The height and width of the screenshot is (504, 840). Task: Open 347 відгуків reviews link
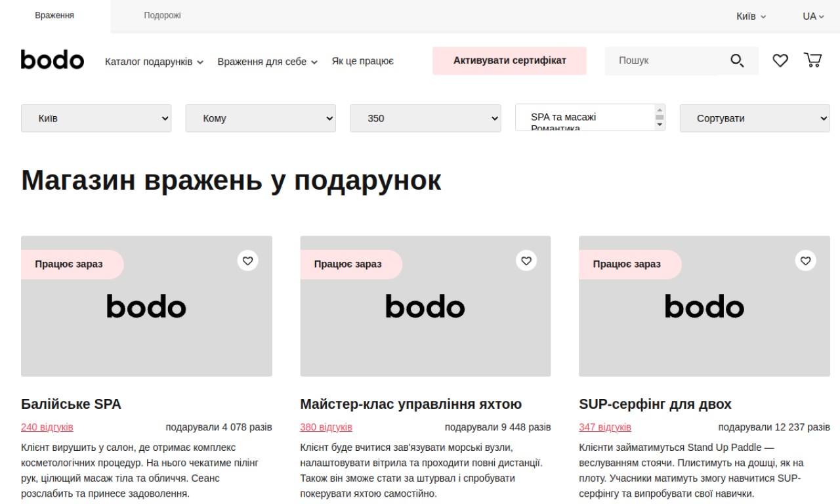[605, 427]
